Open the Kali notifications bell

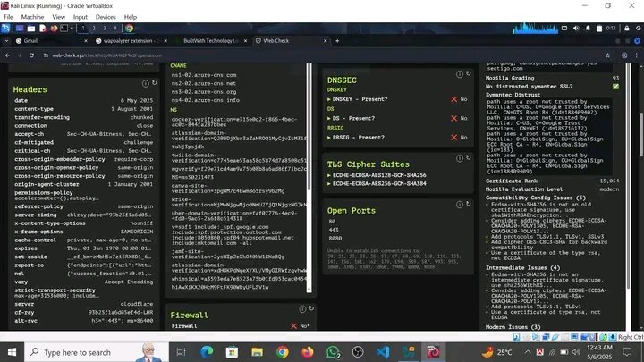(x=588, y=29)
